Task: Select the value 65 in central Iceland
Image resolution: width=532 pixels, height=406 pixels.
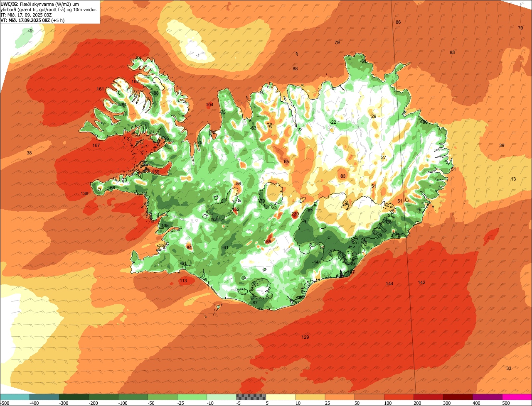Action: 286,161
